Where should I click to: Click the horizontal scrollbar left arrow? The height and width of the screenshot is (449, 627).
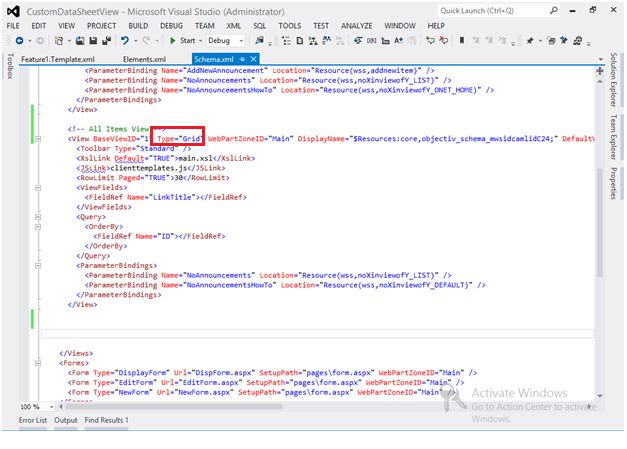61,407
